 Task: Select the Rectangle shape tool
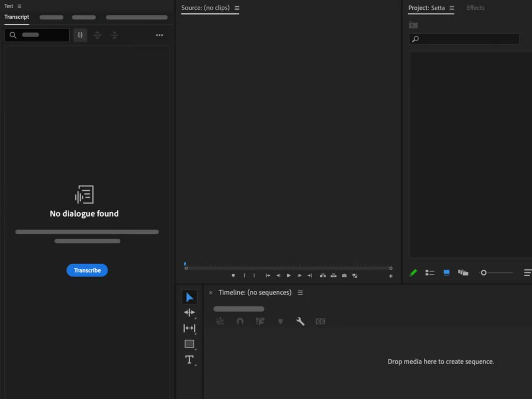click(189, 344)
